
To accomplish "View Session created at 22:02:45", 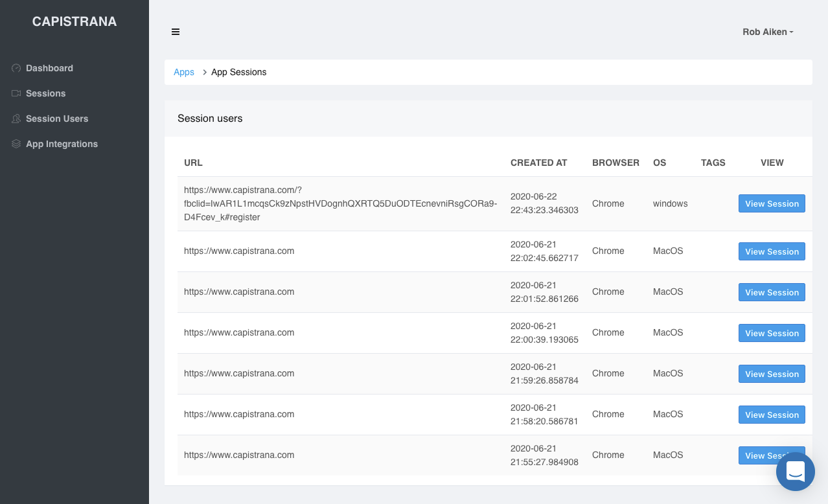I will (772, 251).
